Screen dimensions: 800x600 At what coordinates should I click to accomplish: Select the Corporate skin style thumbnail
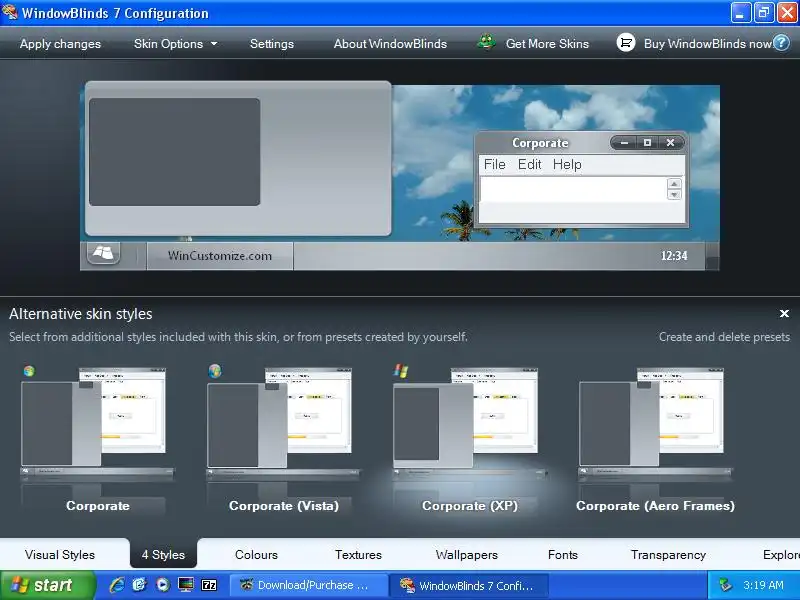[x=97, y=439]
